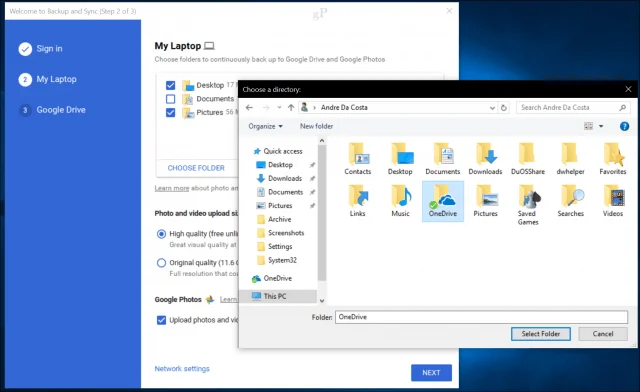Click Google Drive step in sidebar
The image size is (640, 392).
52,110
